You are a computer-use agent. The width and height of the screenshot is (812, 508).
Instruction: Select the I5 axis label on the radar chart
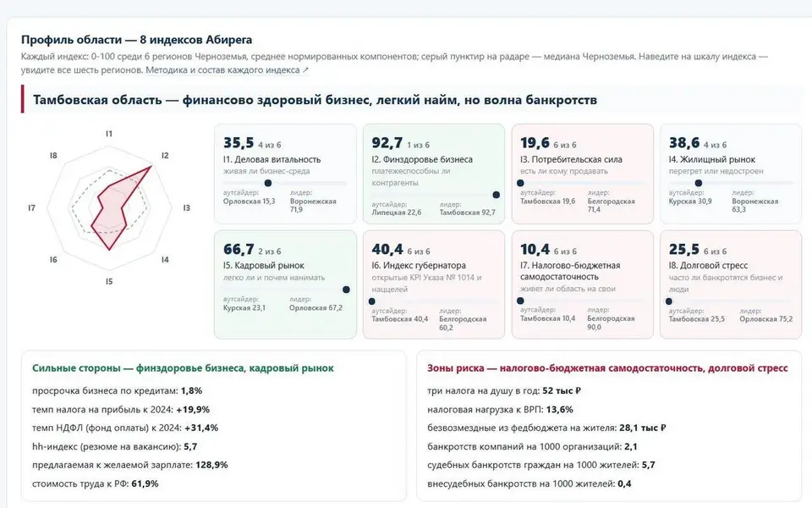click(x=109, y=281)
